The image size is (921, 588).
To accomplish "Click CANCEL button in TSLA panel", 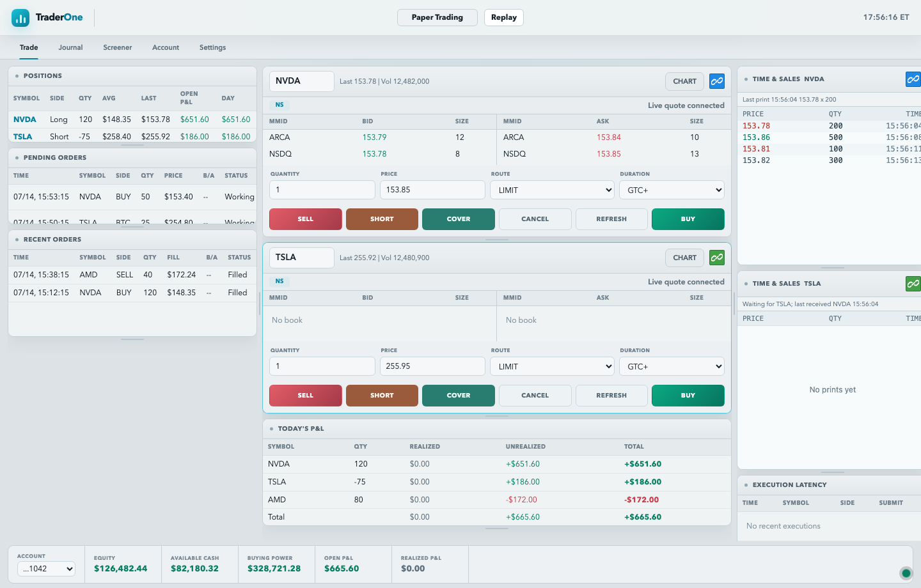I will pyautogui.click(x=535, y=396).
